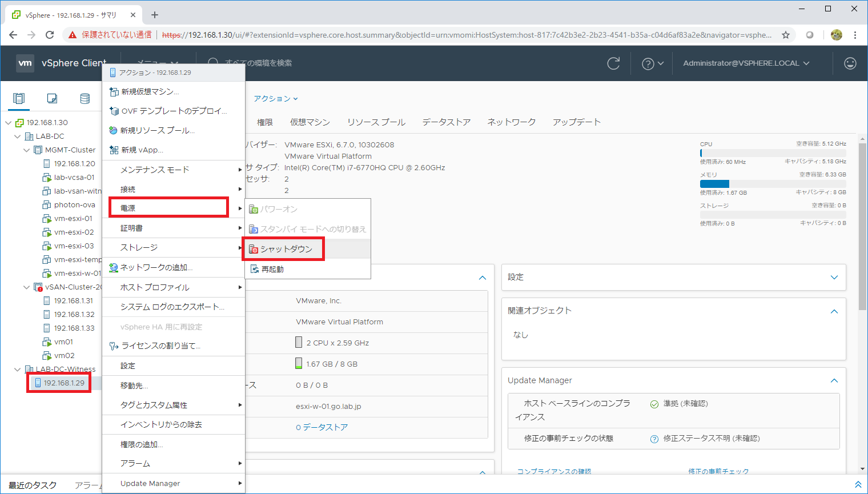Collapse the Update Manager panel

click(x=834, y=380)
